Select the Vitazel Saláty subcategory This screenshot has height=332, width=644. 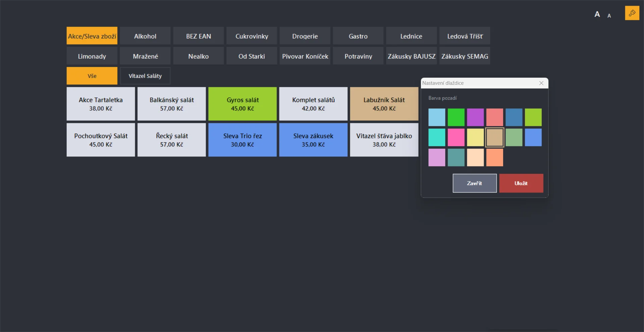point(145,76)
